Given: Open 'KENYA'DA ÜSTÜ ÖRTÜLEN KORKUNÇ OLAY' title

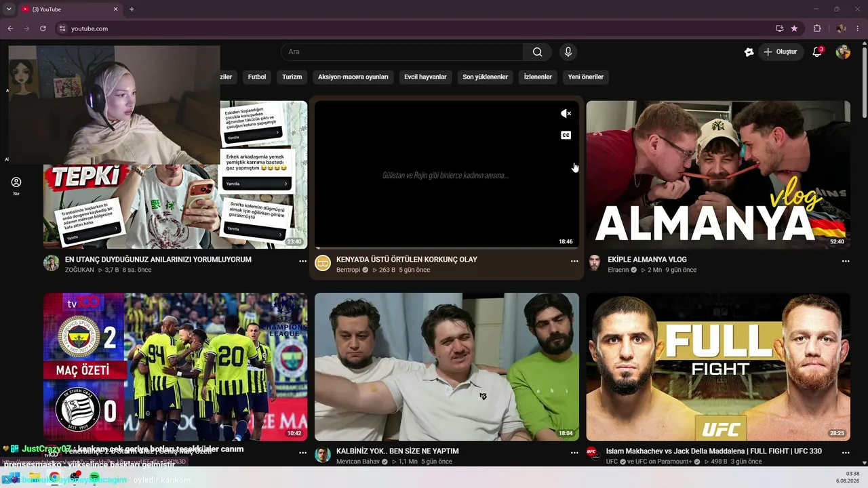Looking at the screenshot, I should [407, 260].
